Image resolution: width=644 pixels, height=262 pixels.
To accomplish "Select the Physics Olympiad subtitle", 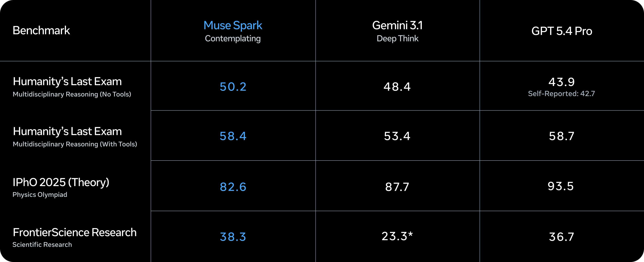I will click(x=40, y=195).
